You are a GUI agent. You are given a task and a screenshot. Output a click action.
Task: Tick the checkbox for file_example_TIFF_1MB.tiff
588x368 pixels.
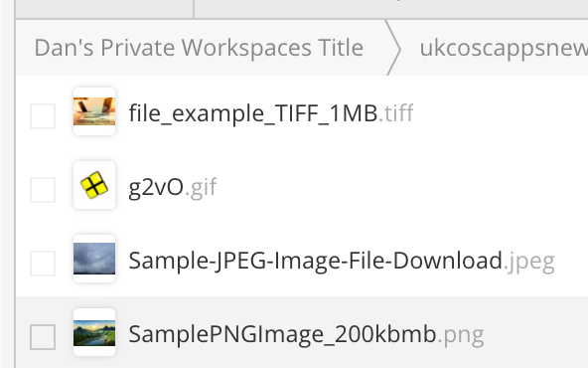point(43,116)
